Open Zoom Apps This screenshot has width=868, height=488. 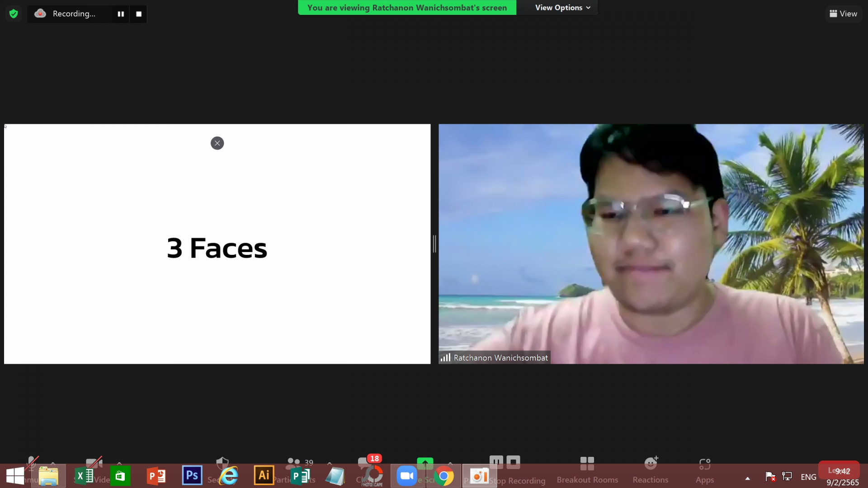(x=705, y=470)
